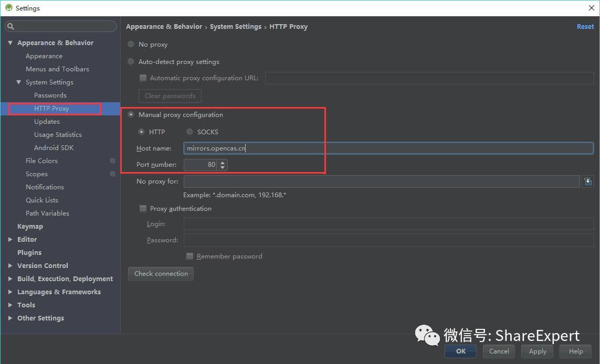Open the Quick Lists settings page

[x=42, y=200]
